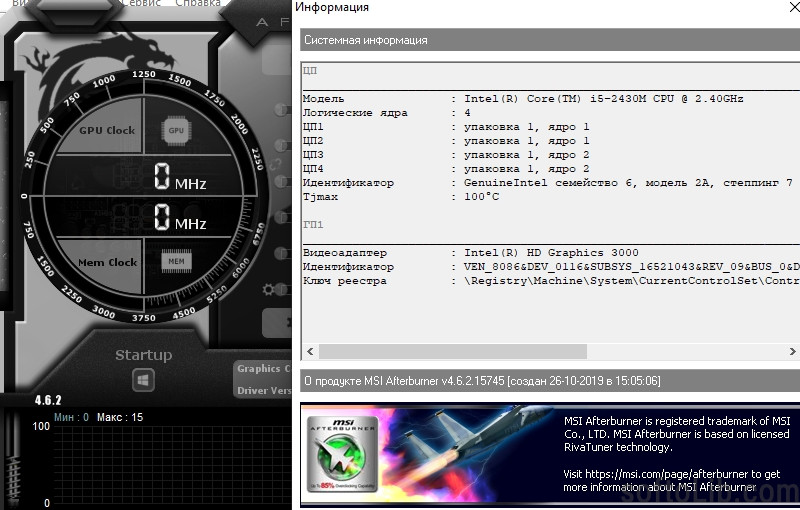
Task: Click the left arrow of the horizontal scrollbar
Action: point(310,351)
